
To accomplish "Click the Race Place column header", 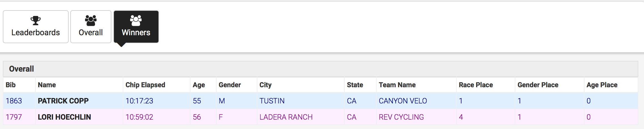I will point(476,85).
